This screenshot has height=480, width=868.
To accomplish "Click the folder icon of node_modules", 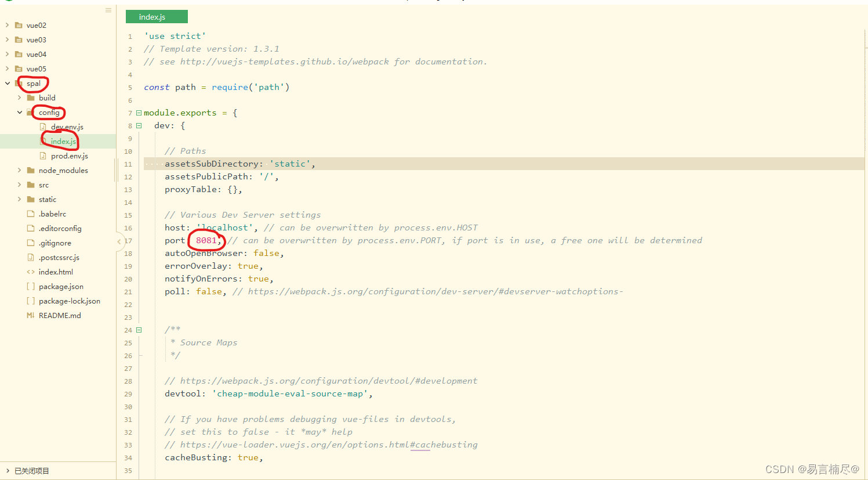I will 30,170.
